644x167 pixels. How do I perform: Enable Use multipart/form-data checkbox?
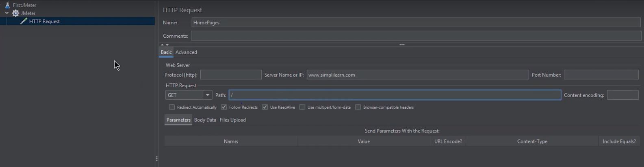pyautogui.click(x=302, y=107)
